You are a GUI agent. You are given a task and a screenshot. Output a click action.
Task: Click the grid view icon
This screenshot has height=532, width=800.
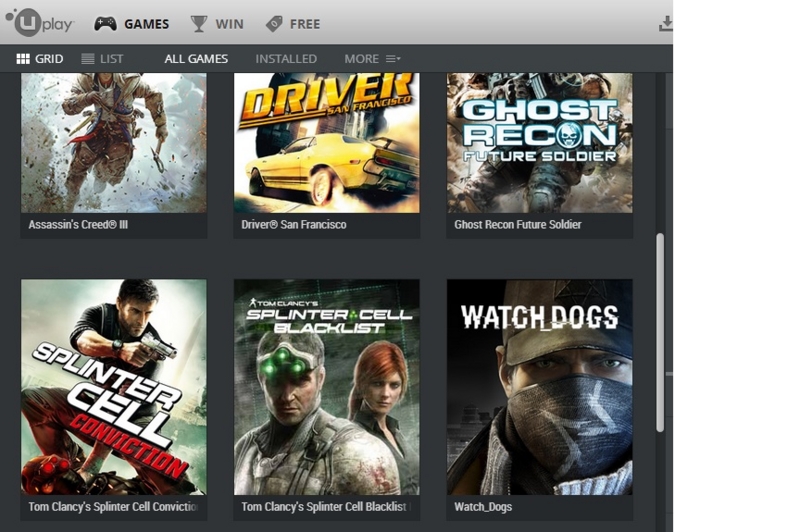point(23,59)
